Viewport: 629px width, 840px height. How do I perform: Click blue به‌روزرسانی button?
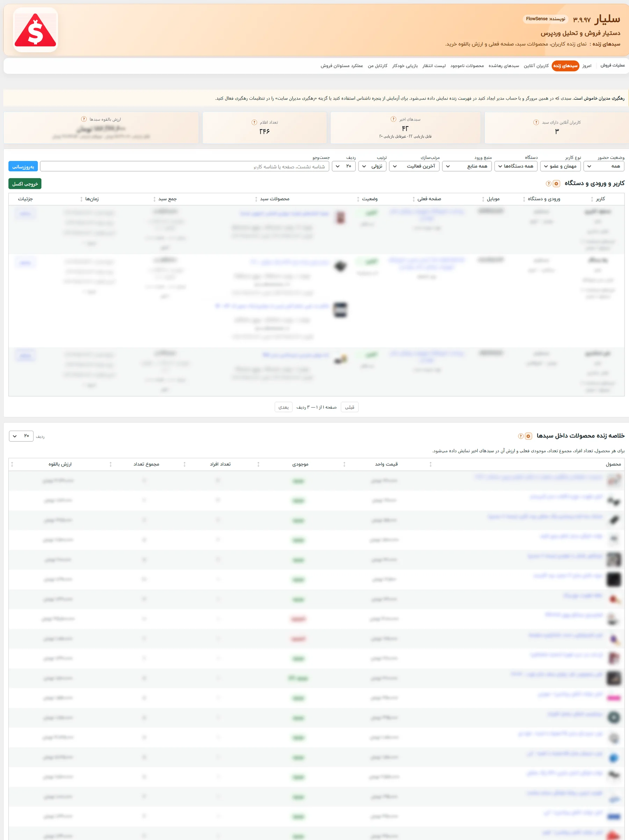coord(23,166)
